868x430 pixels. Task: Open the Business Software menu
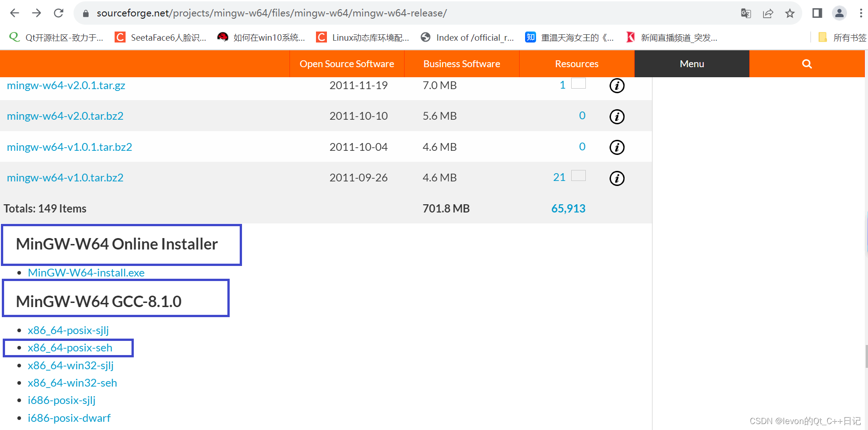pos(462,64)
